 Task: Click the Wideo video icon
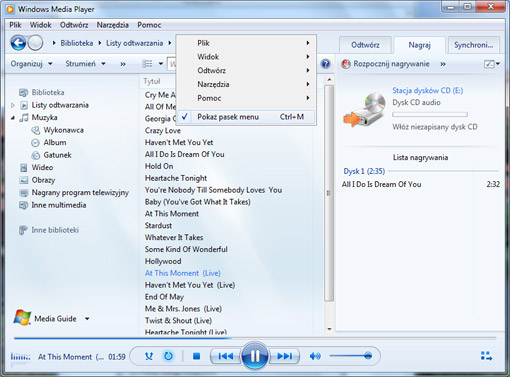pyautogui.click(x=24, y=168)
